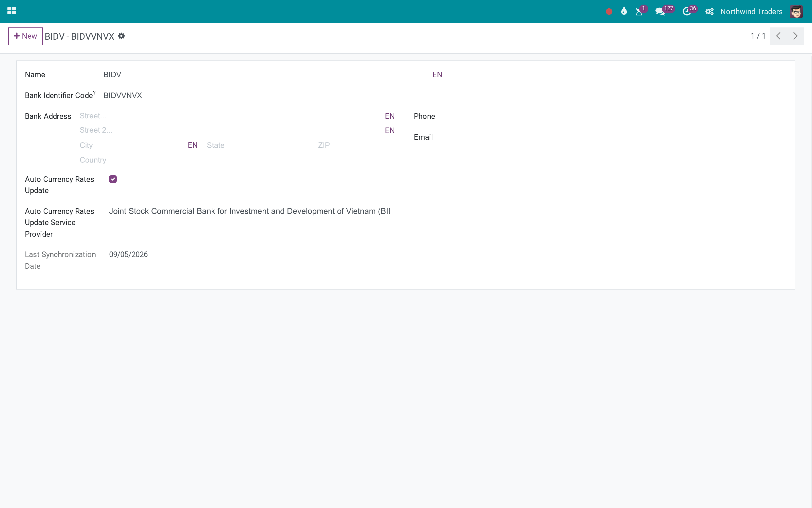Go to the previous record
Screen dimensions: 812x508
[x=778, y=36]
